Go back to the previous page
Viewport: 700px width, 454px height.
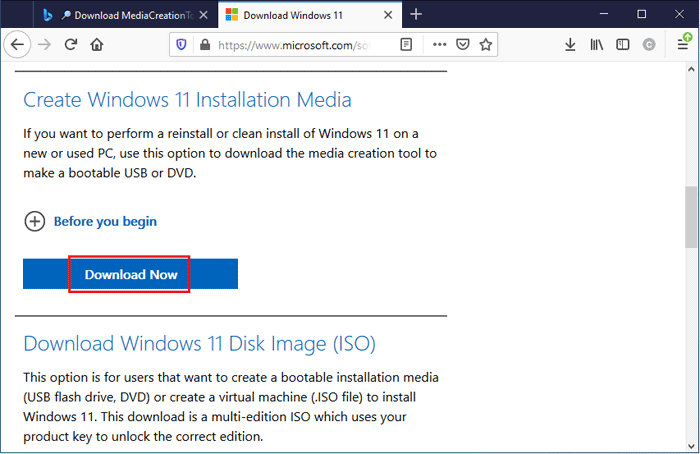point(17,44)
